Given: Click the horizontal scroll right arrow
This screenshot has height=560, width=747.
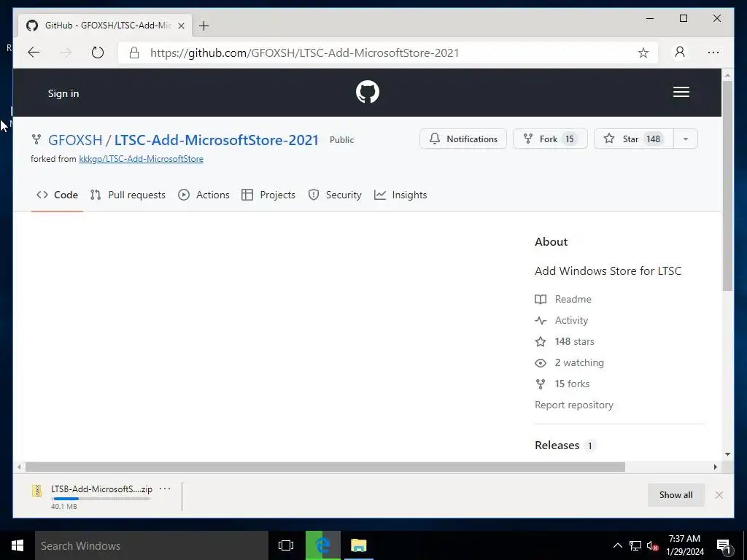Looking at the screenshot, I should pos(715,467).
